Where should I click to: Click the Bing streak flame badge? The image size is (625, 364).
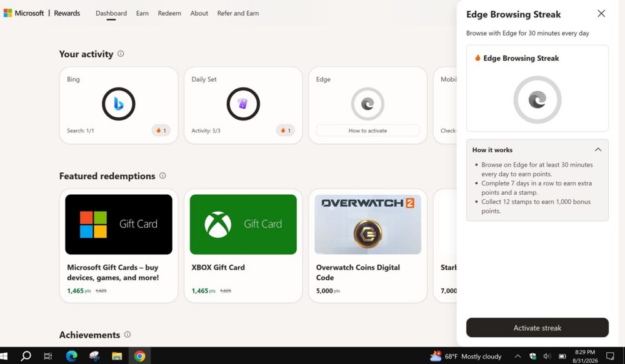pyautogui.click(x=161, y=130)
